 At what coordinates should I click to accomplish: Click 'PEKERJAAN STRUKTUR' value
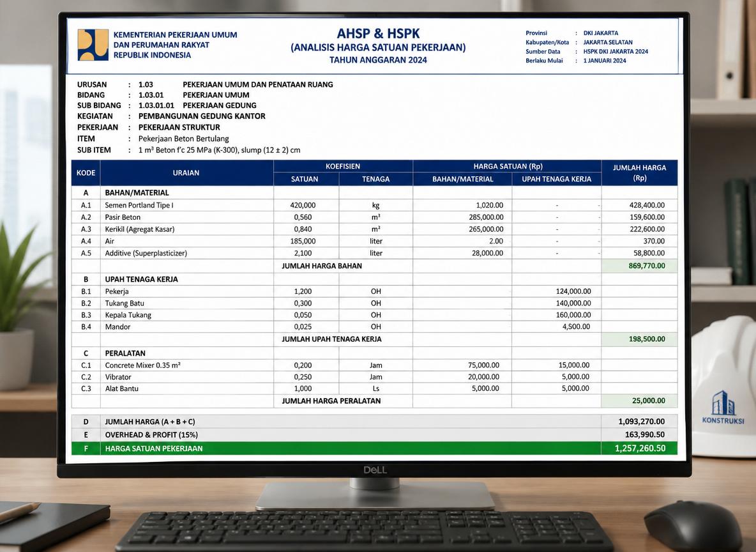coord(179,127)
